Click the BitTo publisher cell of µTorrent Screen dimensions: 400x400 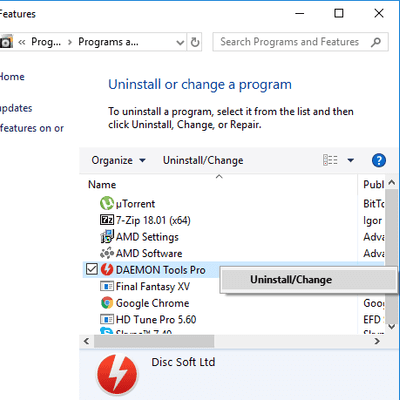tap(374, 204)
